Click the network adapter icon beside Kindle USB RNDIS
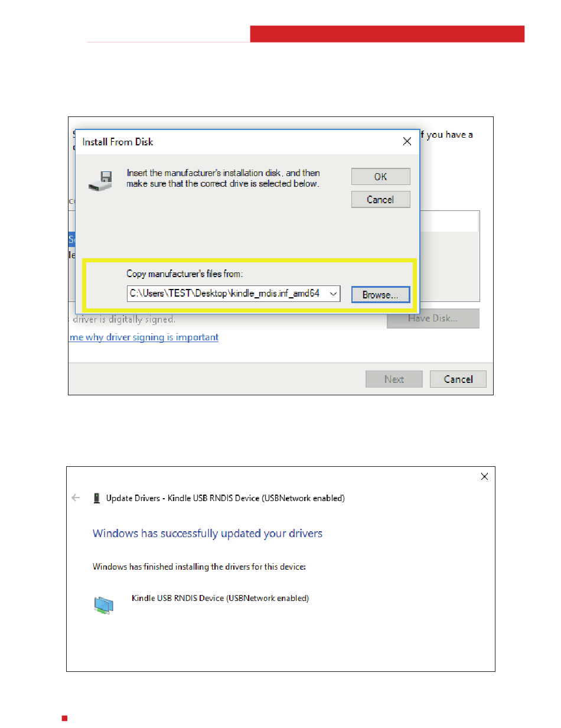 103,605
